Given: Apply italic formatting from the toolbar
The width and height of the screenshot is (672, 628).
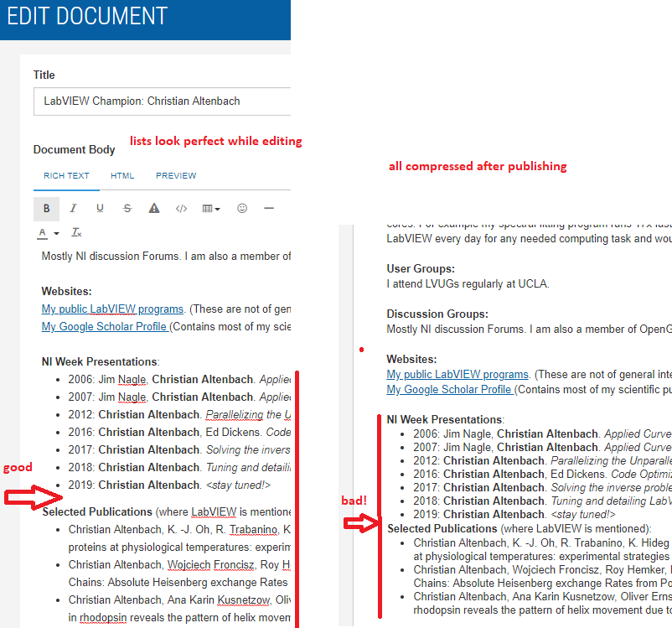Looking at the screenshot, I should point(73,209).
